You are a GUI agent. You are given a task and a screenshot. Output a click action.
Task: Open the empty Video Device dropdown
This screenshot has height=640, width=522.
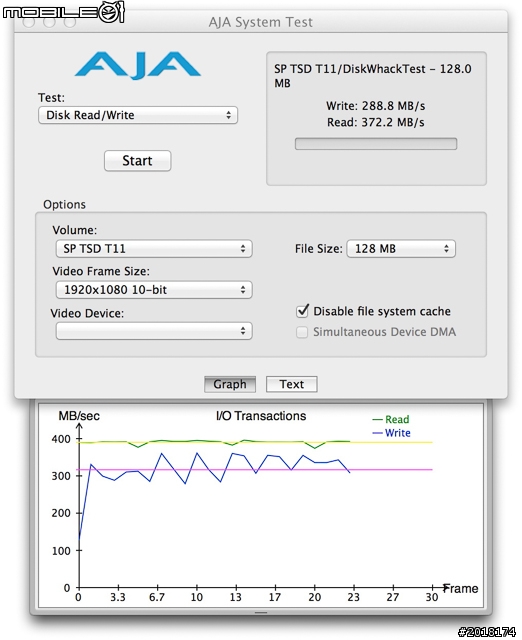154,331
